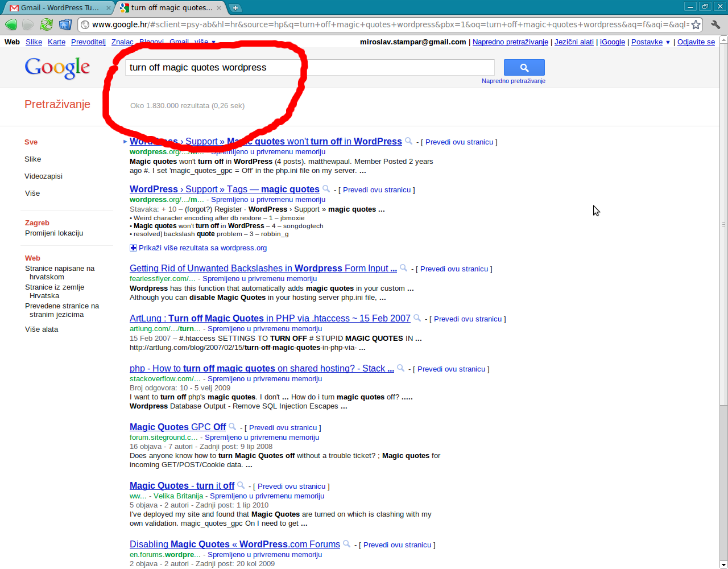728x569 pixels.
Task: Click 'Napredno pretraživanje' under search button
Action: 514,81
